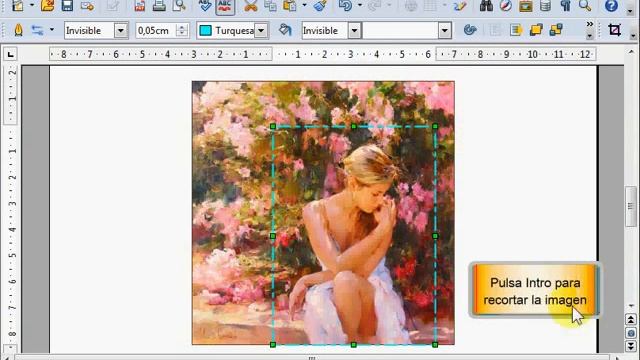640x360 pixels.
Task: Click top-center green selection handle
Action: [x=354, y=127]
